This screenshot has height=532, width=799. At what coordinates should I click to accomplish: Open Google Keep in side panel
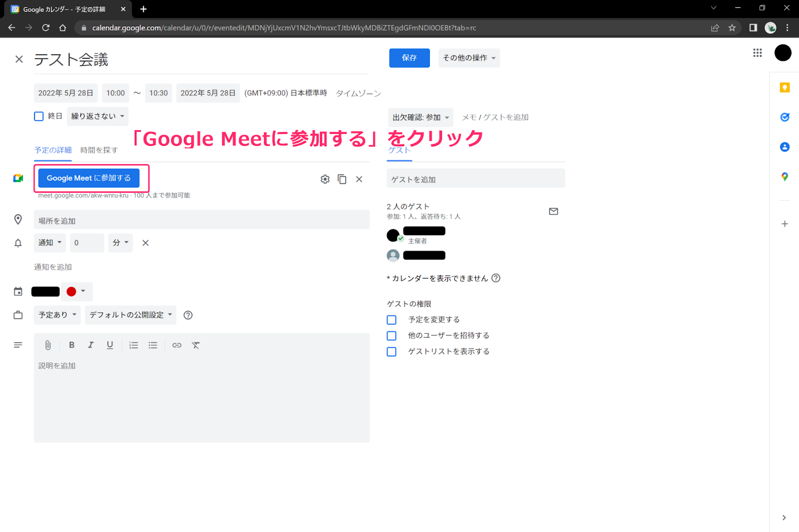click(x=785, y=88)
